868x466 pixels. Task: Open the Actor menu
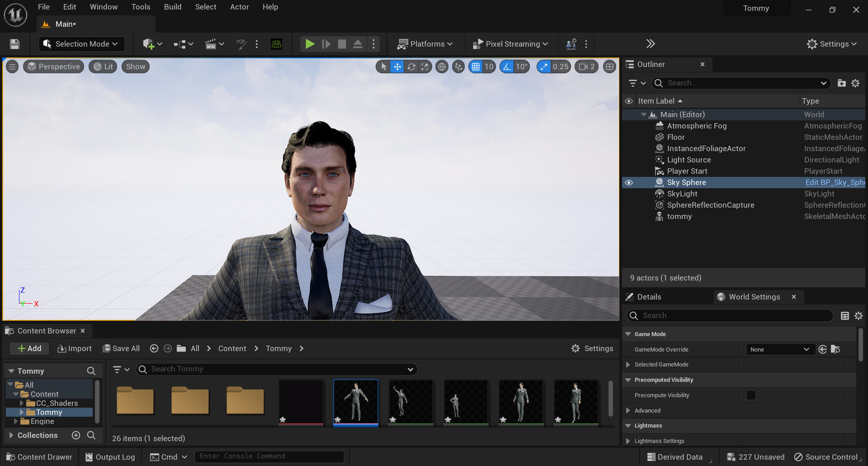coord(240,7)
